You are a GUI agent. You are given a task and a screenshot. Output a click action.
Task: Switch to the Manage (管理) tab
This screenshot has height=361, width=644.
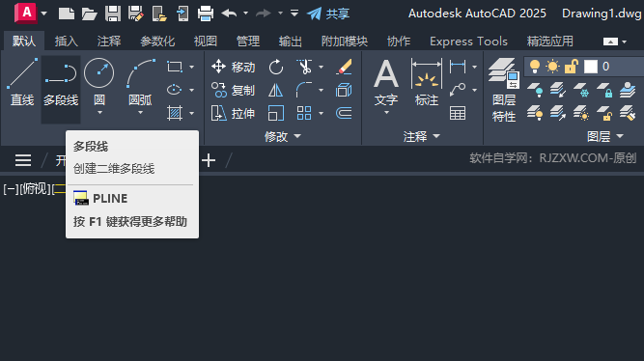click(x=248, y=42)
